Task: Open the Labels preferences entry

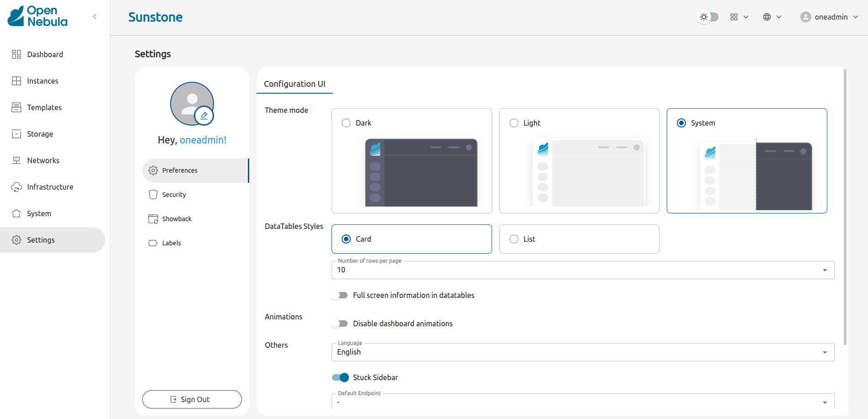Action: pyautogui.click(x=171, y=243)
